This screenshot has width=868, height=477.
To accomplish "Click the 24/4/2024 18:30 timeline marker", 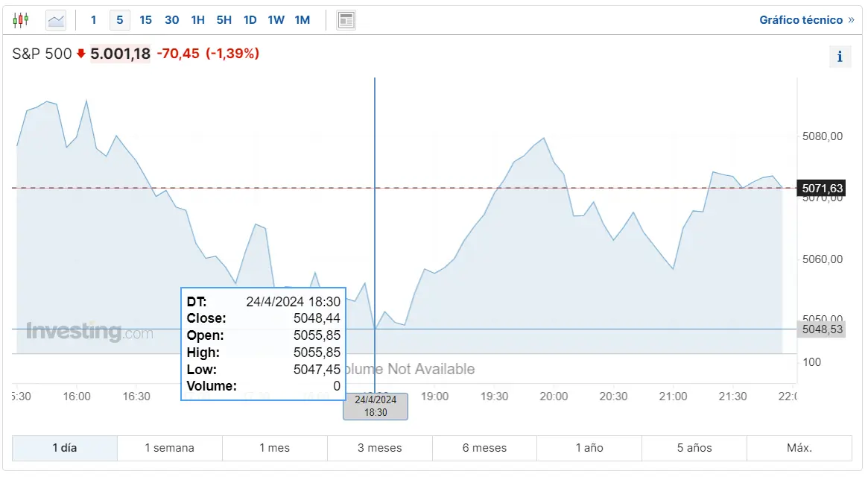I will (x=376, y=406).
